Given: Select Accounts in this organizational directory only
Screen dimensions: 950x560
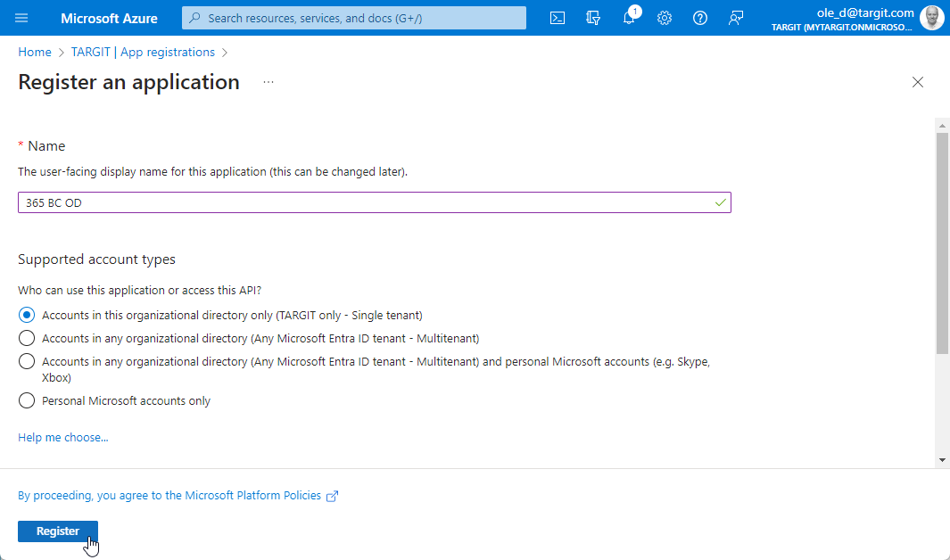Looking at the screenshot, I should pos(27,316).
